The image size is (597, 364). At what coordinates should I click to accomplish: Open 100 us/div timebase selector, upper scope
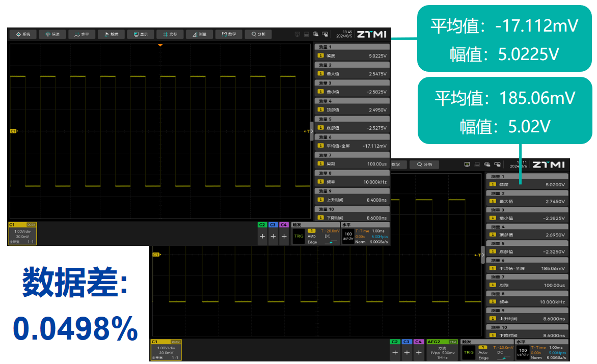click(x=348, y=236)
